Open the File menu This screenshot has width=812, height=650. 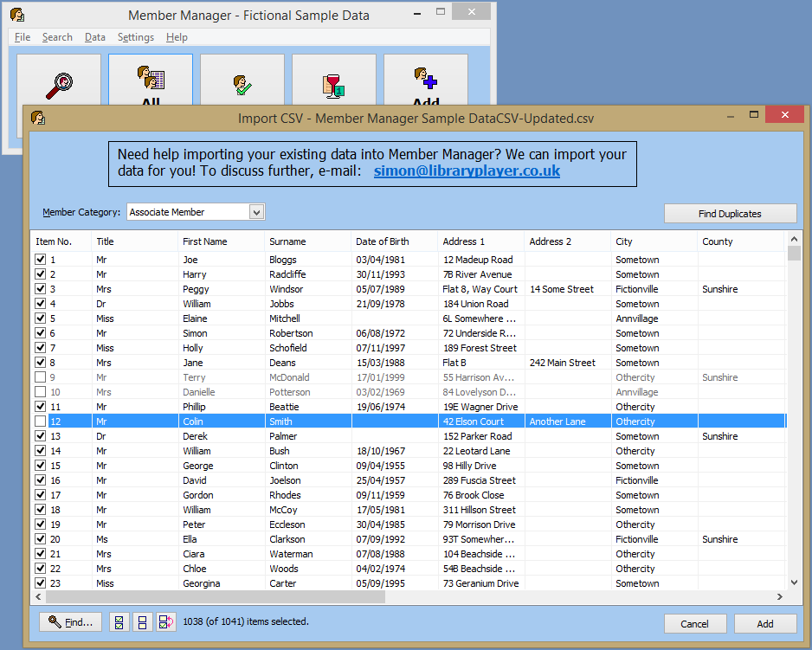coord(23,37)
